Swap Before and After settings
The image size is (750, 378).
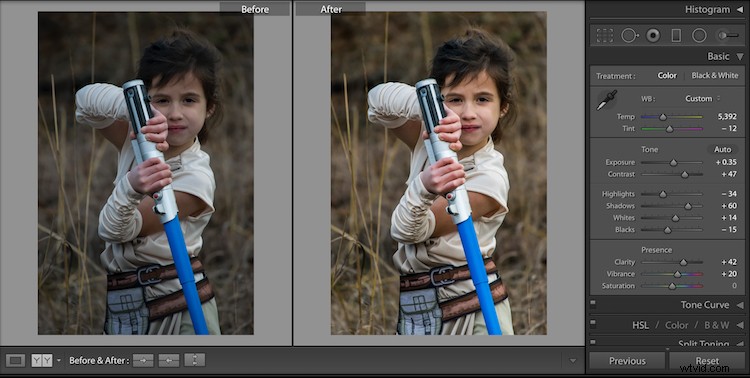coord(195,360)
